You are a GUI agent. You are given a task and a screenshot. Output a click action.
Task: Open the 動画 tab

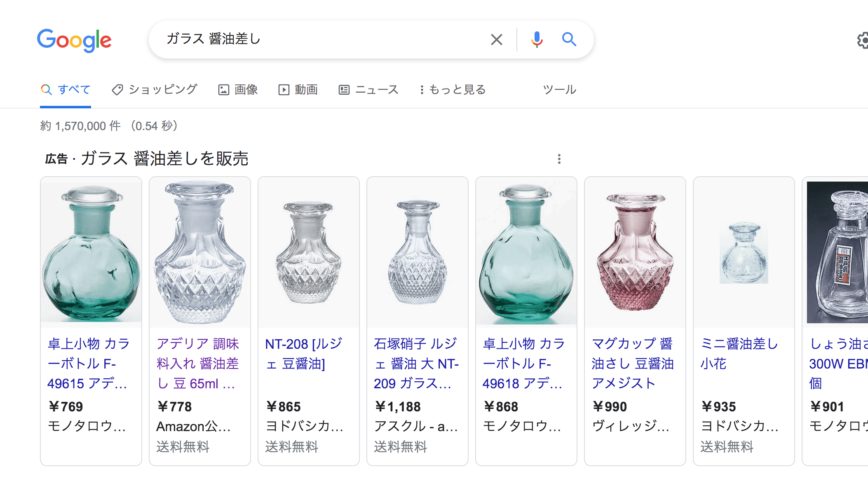[298, 89]
